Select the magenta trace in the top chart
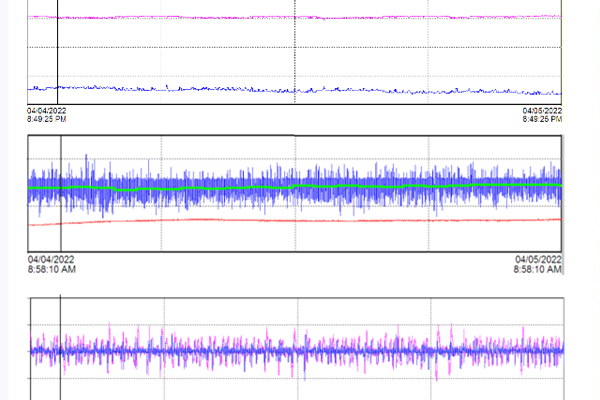600x400 pixels. (x=295, y=17)
